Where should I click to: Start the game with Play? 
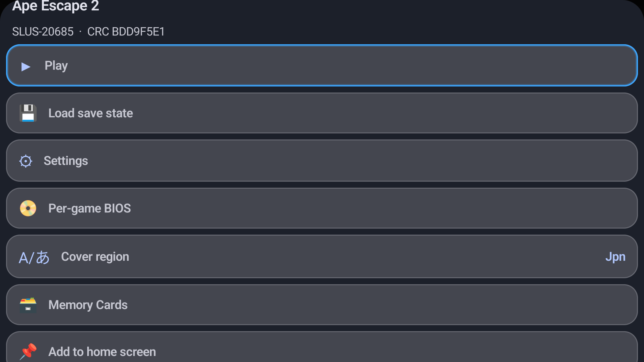pos(322,66)
